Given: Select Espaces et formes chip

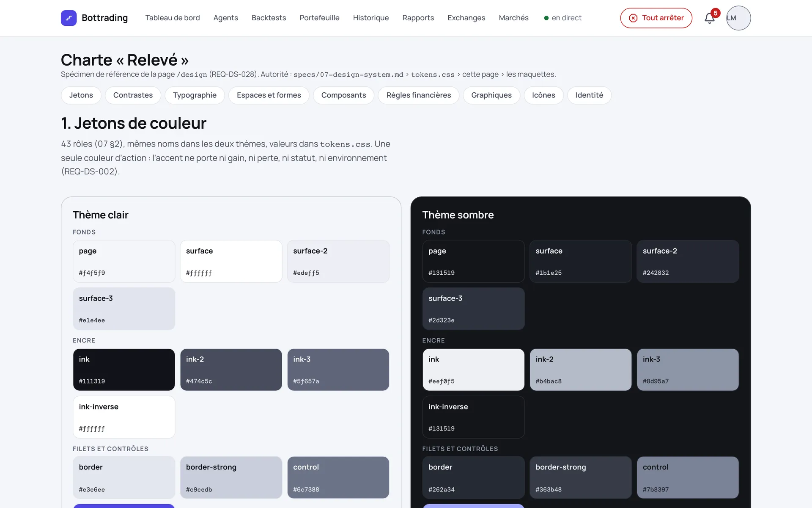Looking at the screenshot, I should 269,95.
